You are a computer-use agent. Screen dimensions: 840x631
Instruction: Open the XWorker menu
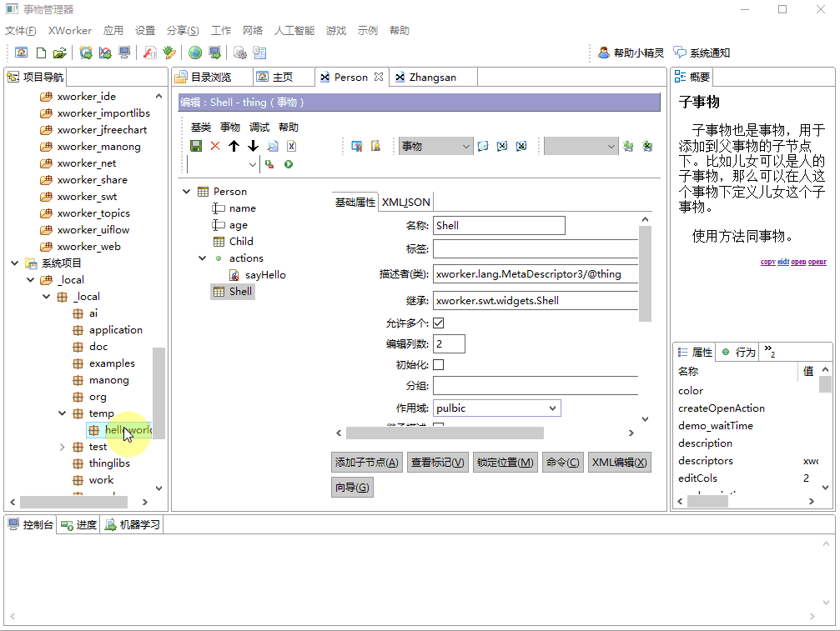pyautogui.click(x=69, y=31)
